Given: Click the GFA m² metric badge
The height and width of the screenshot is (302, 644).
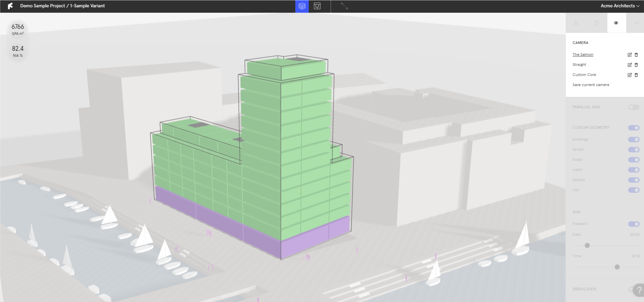Looking at the screenshot, I should [x=18, y=29].
